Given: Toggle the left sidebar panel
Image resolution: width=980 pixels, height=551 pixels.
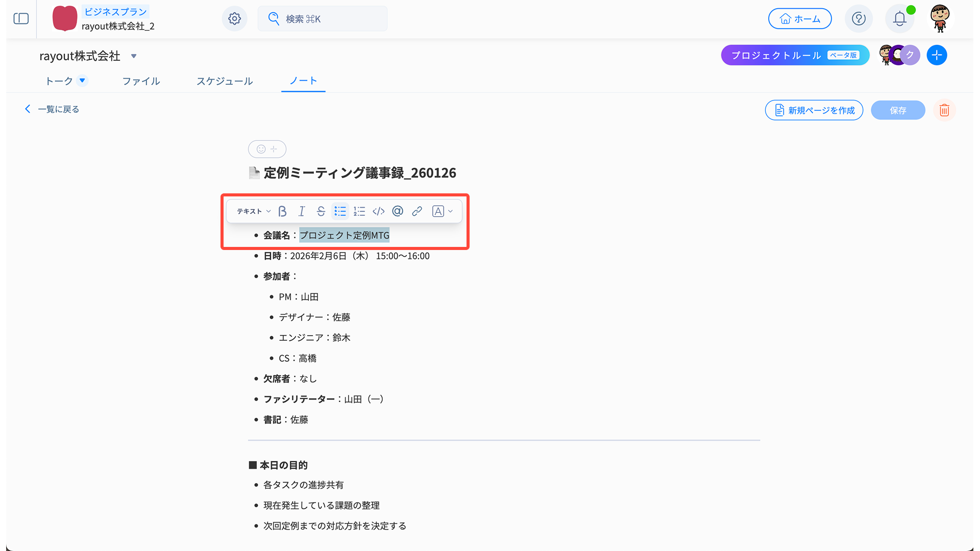Looking at the screenshot, I should click(x=21, y=19).
